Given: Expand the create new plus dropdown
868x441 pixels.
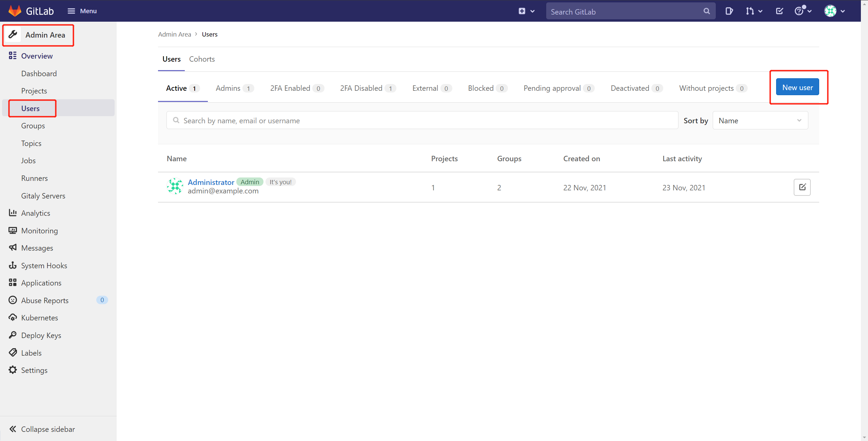Looking at the screenshot, I should point(526,11).
